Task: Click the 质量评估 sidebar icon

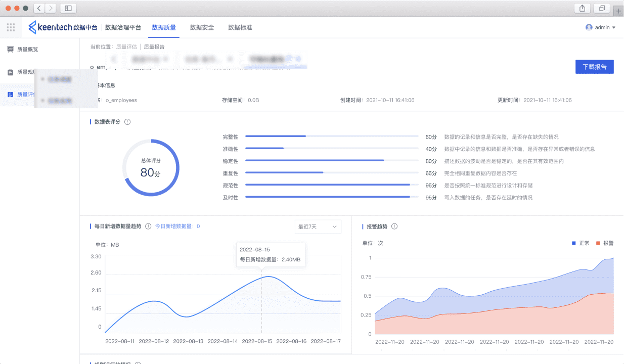Action: click(x=10, y=95)
